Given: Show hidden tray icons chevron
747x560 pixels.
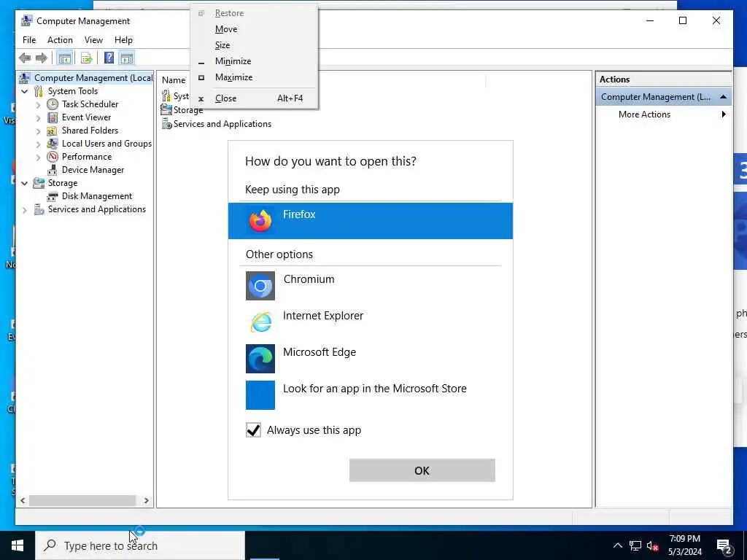Looking at the screenshot, I should pyautogui.click(x=617, y=545).
